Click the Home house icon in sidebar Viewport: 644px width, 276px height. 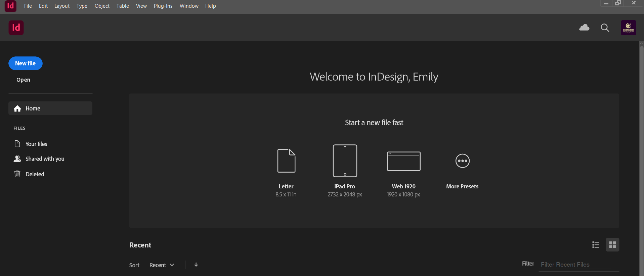17,108
